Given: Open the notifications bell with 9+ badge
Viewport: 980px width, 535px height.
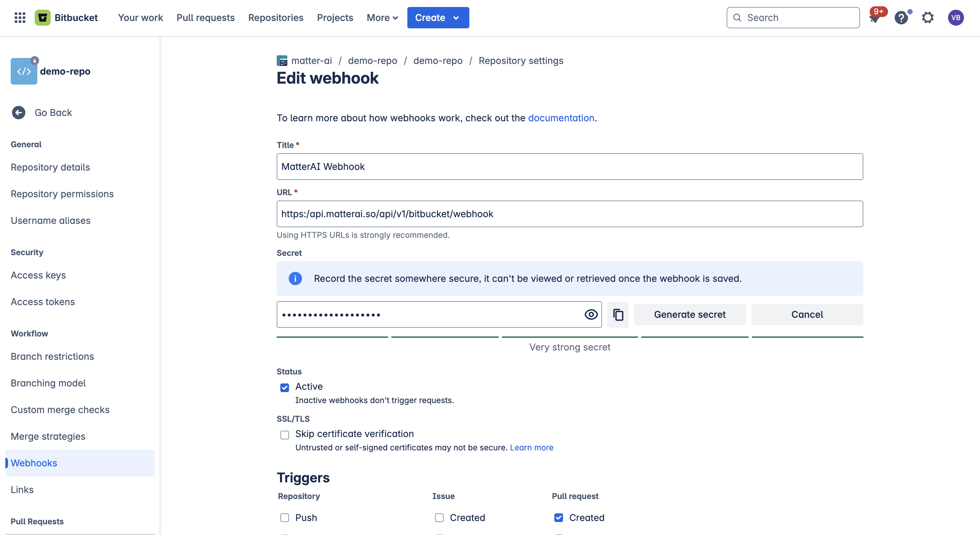Looking at the screenshot, I should 875,18.
